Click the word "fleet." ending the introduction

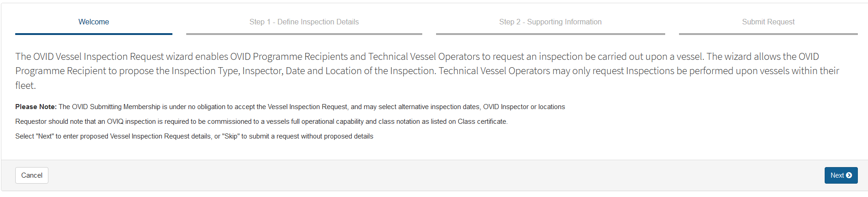click(x=25, y=86)
